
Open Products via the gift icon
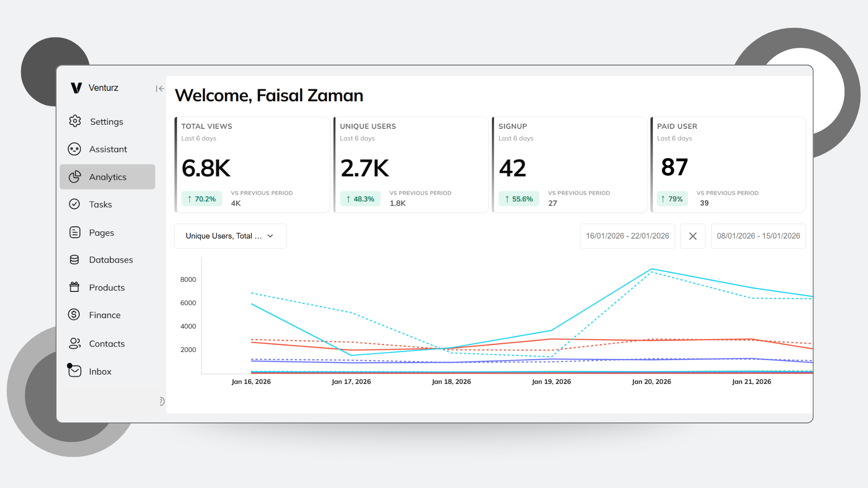coord(75,287)
